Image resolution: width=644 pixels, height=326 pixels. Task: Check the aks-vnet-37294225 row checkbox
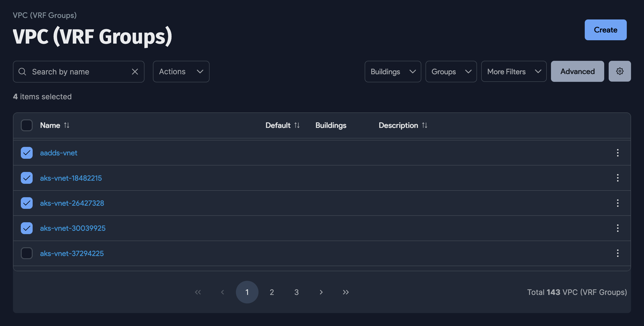[27, 253]
